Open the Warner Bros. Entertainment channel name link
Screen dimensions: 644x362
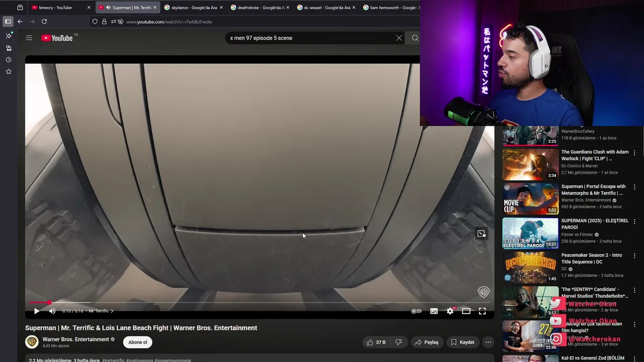coord(75,339)
